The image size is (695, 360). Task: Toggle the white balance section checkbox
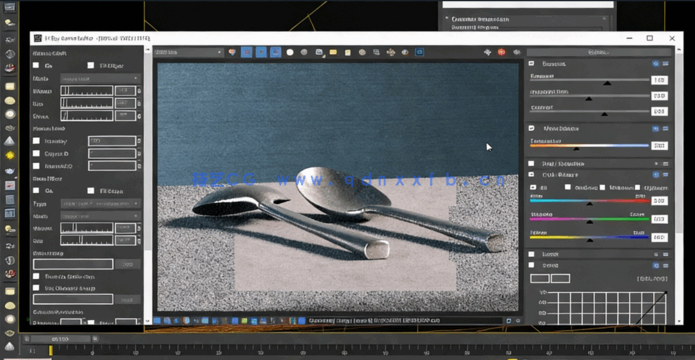(531, 129)
